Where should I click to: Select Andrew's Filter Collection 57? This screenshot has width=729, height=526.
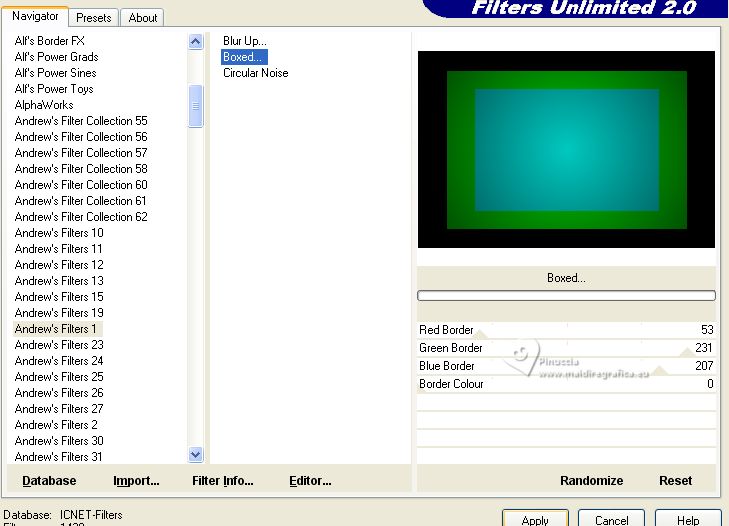point(81,153)
